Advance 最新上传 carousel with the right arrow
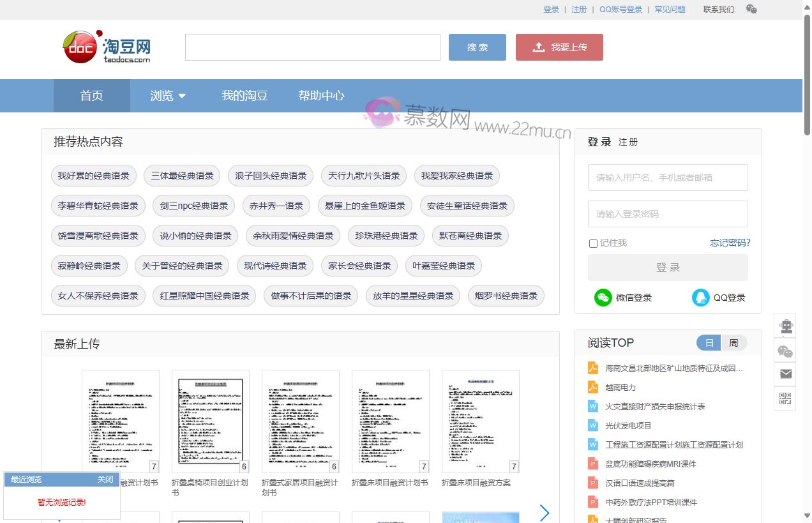 pos(545,513)
